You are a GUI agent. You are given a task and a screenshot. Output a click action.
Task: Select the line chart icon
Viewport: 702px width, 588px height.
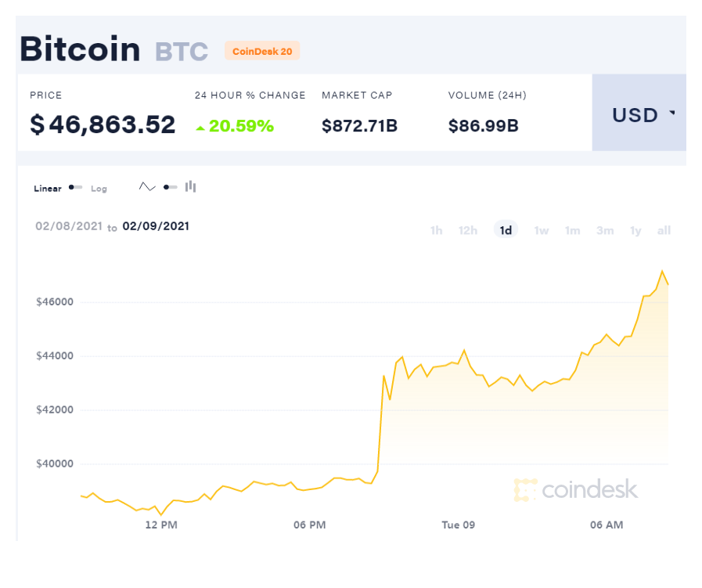pos(147,187)
